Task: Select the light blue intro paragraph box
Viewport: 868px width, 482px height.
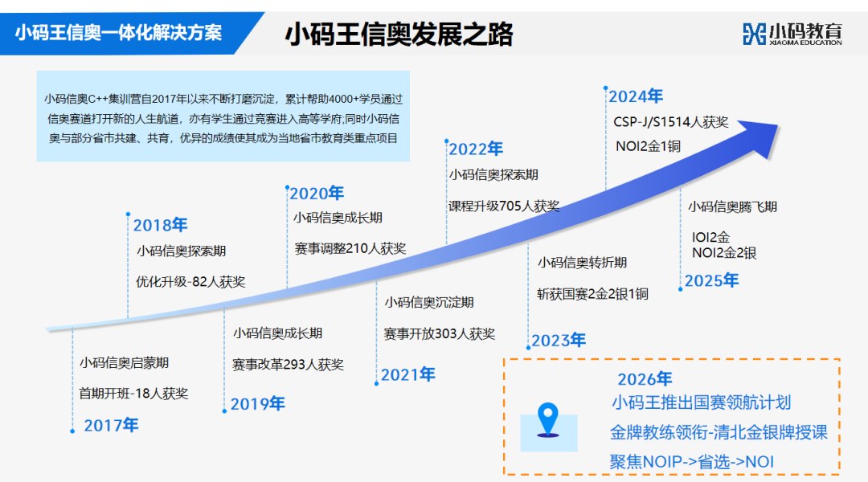Action: tap(223, 116)
